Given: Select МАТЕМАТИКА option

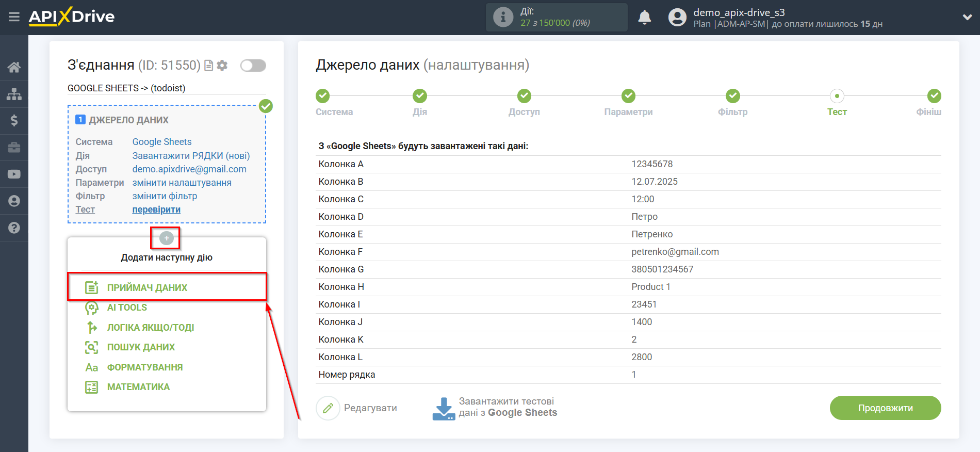Looking at the screenshot, I should [x=138, y=387].
